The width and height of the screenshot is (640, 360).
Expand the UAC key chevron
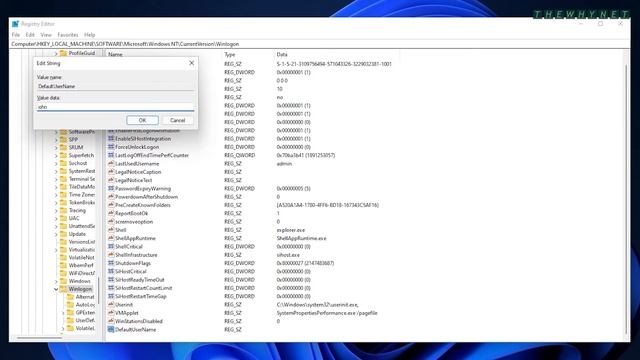[56, 218]
